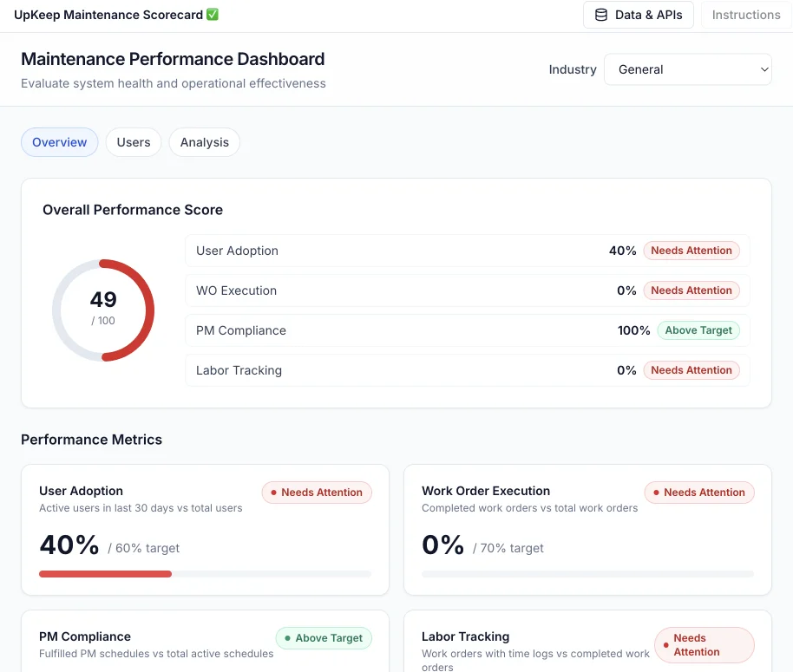The height and width of the screenshot is (672, 793).
Task: Open the Instructions button
Action: pos(745,15)
